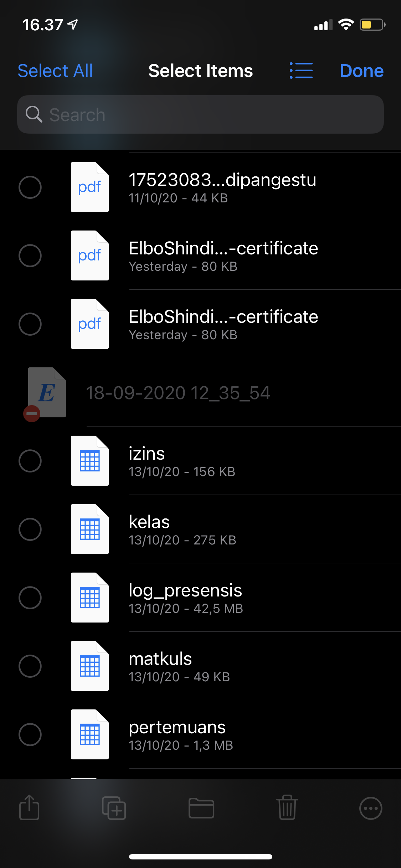Tap Done to exit selection
Screen dimensions: 401x868
[x=361, y=71]
